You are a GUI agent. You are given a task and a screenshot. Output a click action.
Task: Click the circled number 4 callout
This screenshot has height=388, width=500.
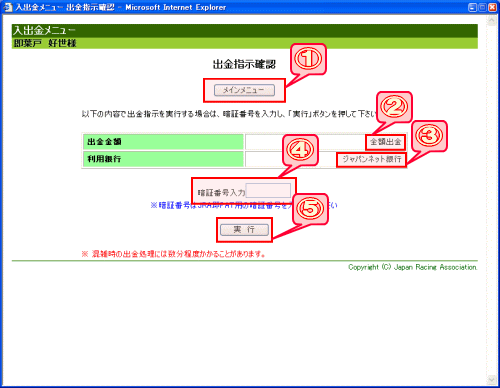point(300,150)
